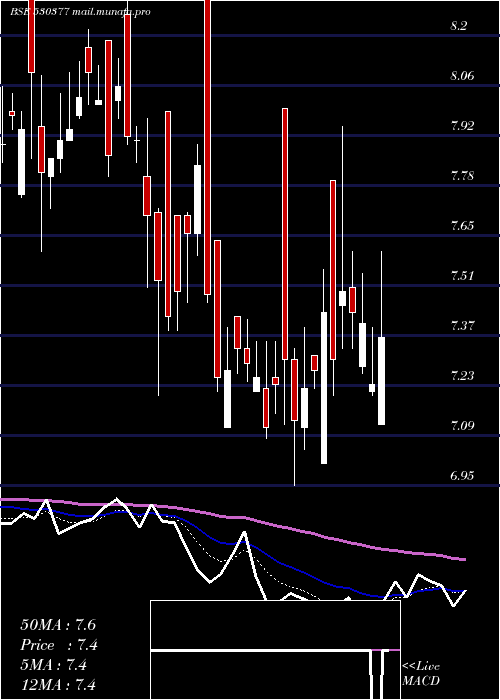Select the 7.78 price level label
This screenshot has width=500, height=700.
click(462, 176)
